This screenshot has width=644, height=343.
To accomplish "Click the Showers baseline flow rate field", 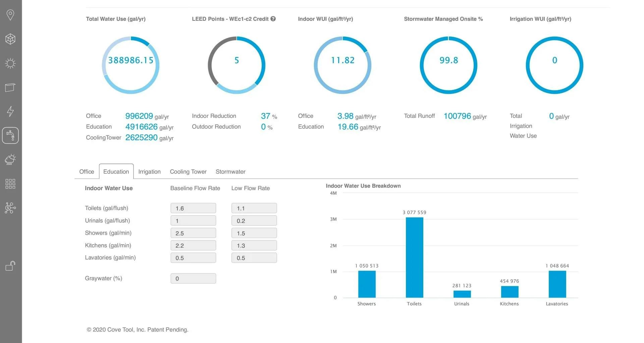I will 193,233.
